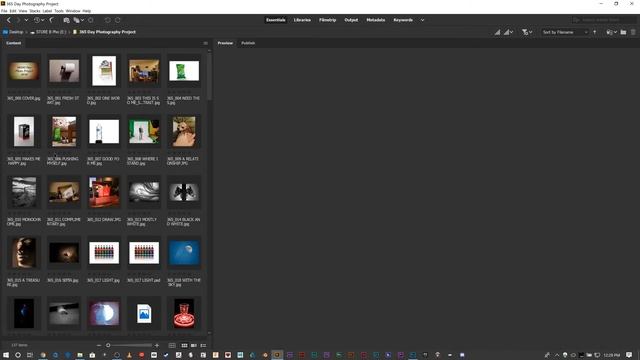Select the Preview panel tab
Image resolution: width=640 pixels, height=360 pixels.
pos(225,43)
